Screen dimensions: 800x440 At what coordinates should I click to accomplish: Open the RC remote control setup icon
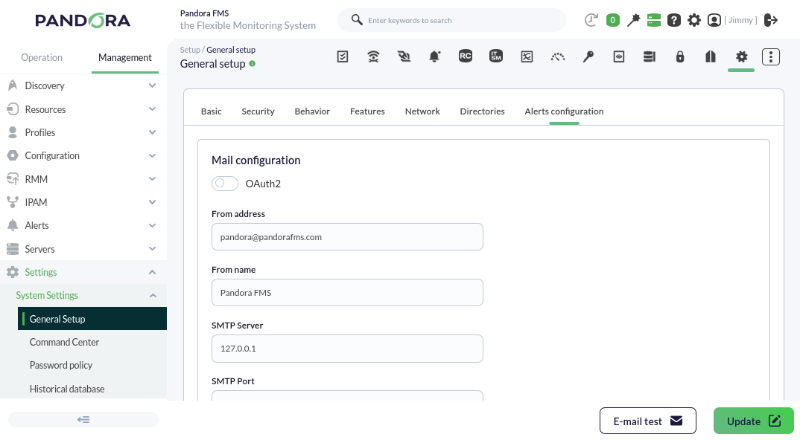[x=465, y=56]
